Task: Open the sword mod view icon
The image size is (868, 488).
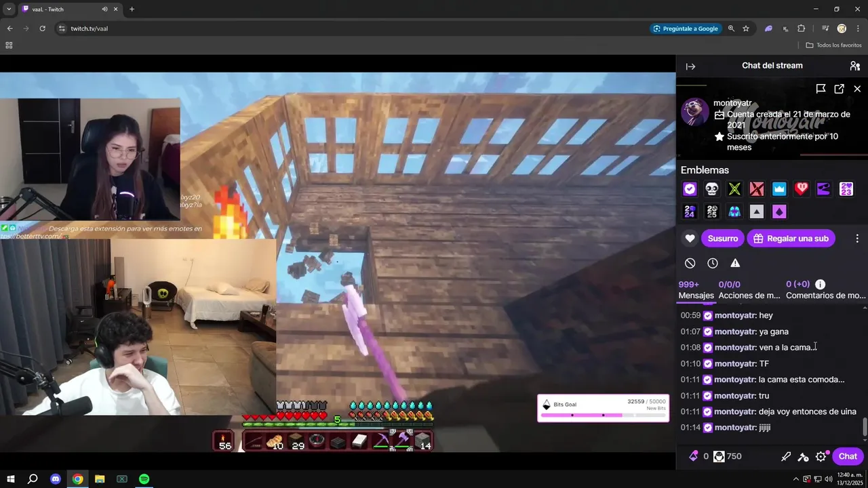Action: tap(786, 457)
